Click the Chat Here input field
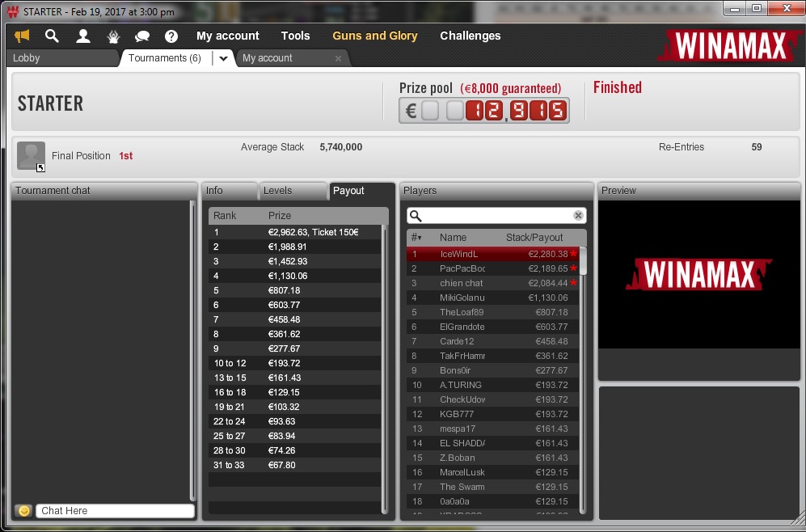Image resolution: width=806 pixels, height=532 pixels. point(115,511)
